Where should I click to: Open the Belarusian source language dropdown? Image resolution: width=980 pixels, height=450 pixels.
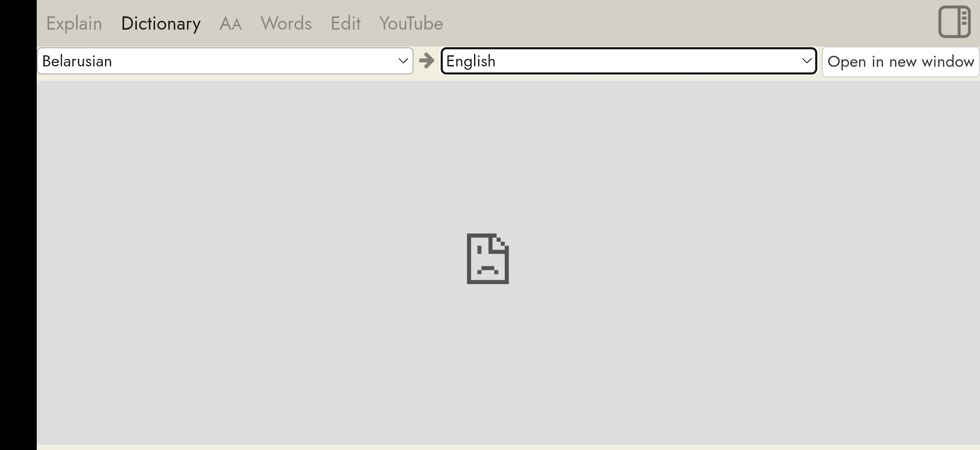[225, 61]
